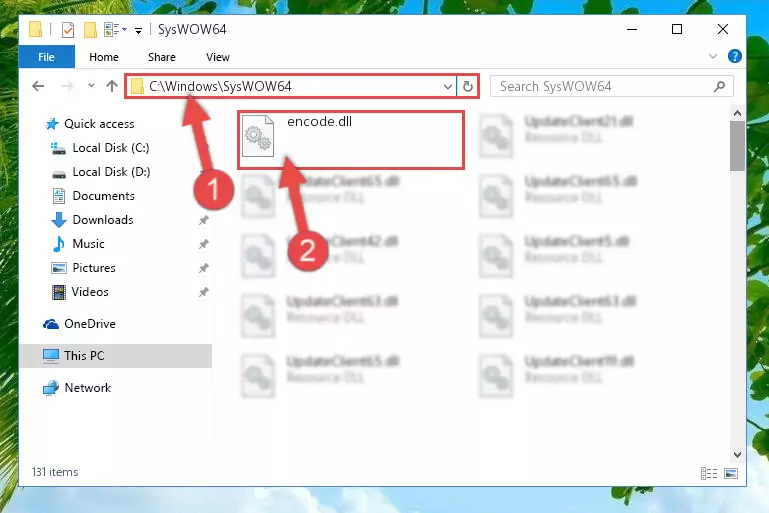Switch to the Home ribbon tab

coord(103,57)
